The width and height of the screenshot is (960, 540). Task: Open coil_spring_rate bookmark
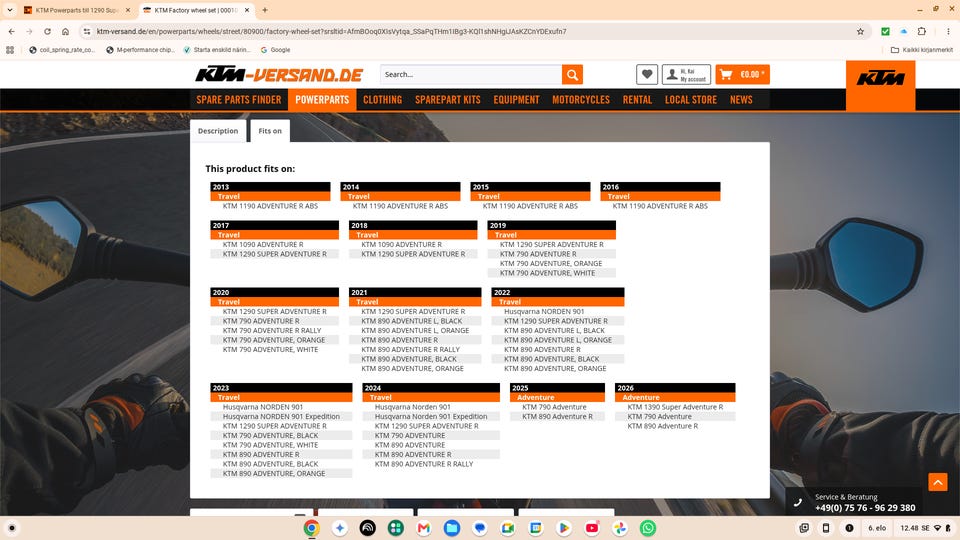62,50
